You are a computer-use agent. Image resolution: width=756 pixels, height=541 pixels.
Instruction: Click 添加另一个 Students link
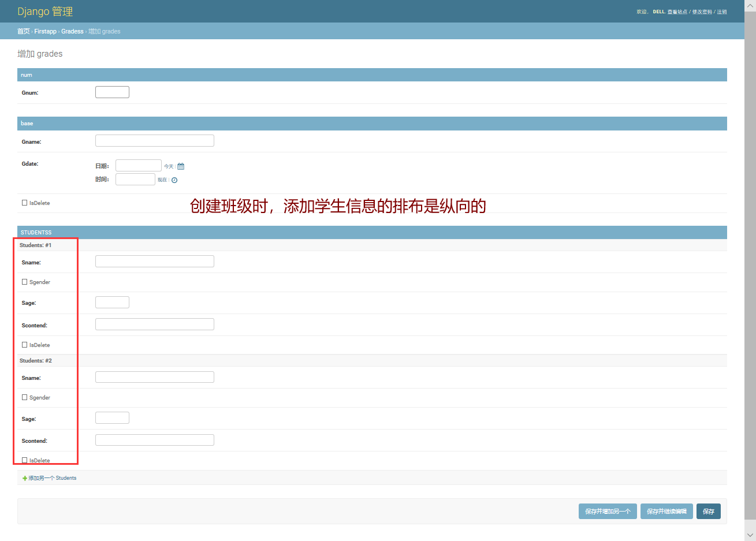pyautogui.click(x=53, y=478)
